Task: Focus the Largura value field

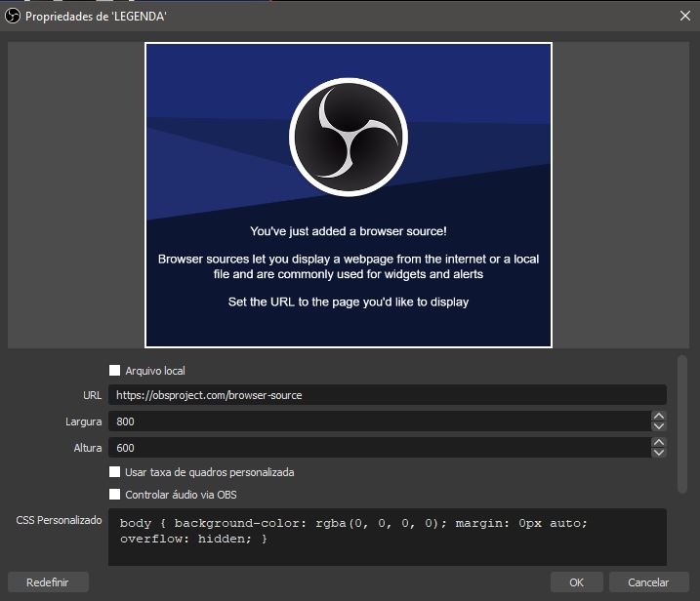Action: [379, 421]
